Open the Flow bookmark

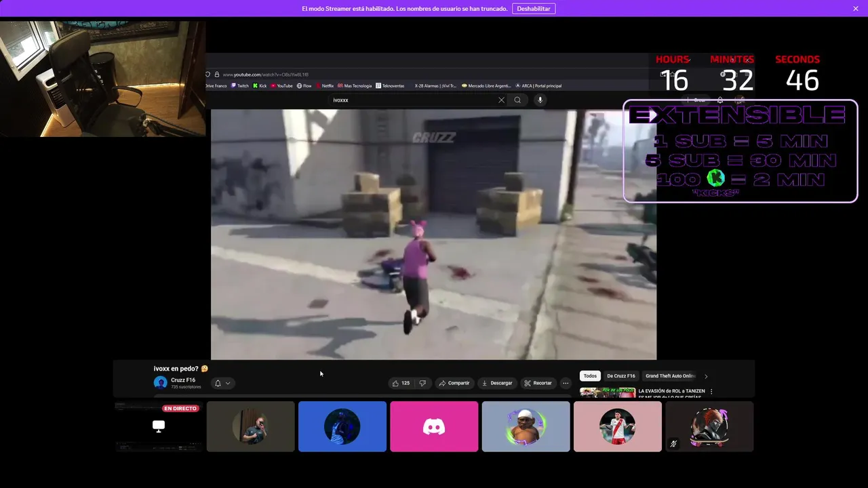[304, 86]
